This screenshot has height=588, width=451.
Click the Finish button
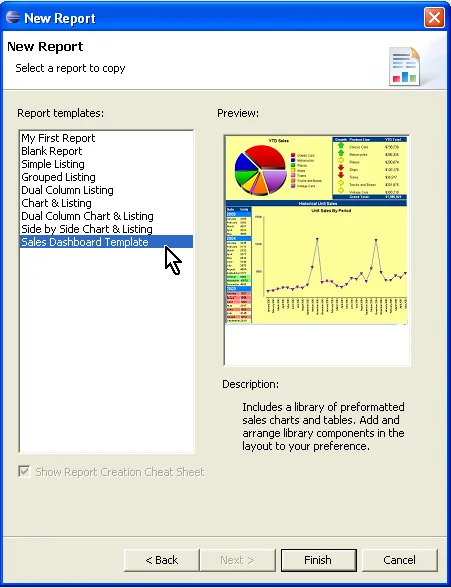(318, 560)
